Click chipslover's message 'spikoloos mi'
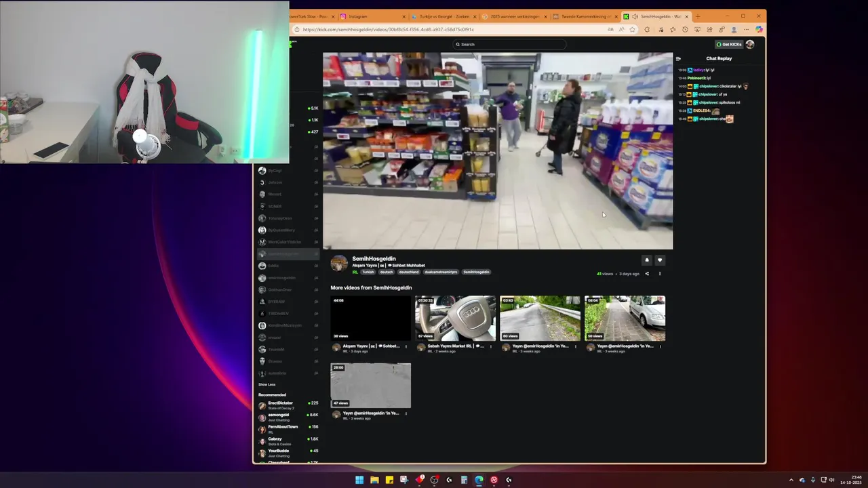868x488 pixels. 729,102
